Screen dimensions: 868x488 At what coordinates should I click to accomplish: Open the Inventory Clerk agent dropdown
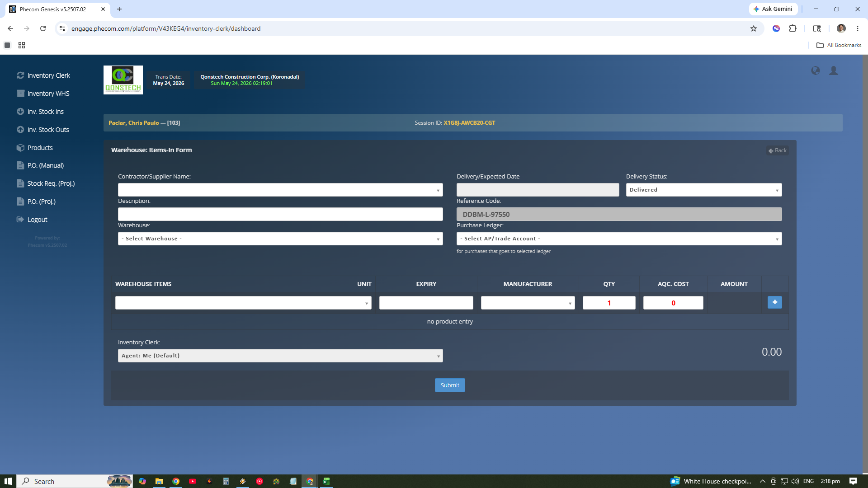point(280,356)
